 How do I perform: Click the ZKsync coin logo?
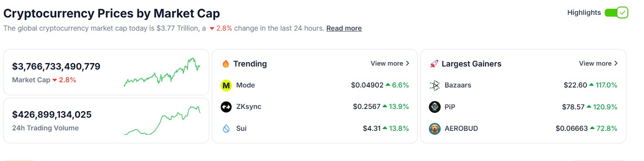click(x=226, y=107)
